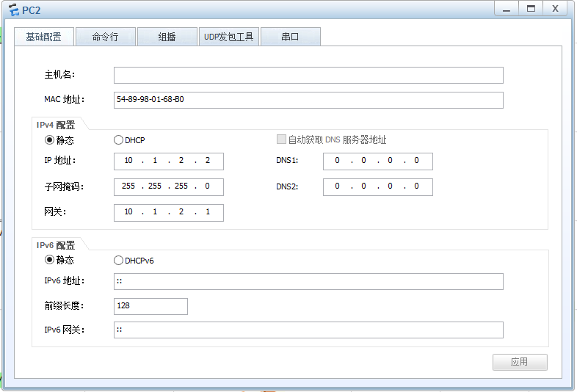Click the IP 地址 field 10.1.2.2

click(169, 161)
